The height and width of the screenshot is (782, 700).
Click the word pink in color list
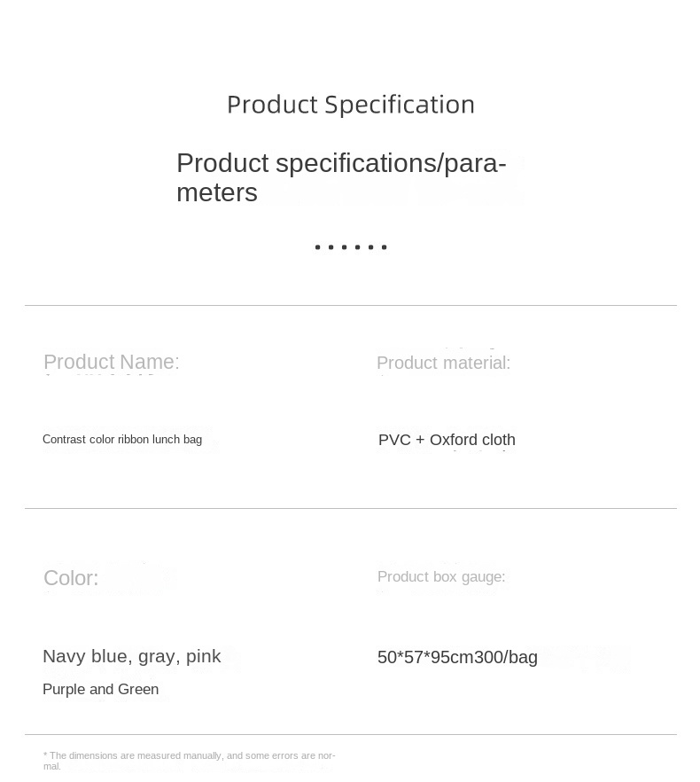204,657
